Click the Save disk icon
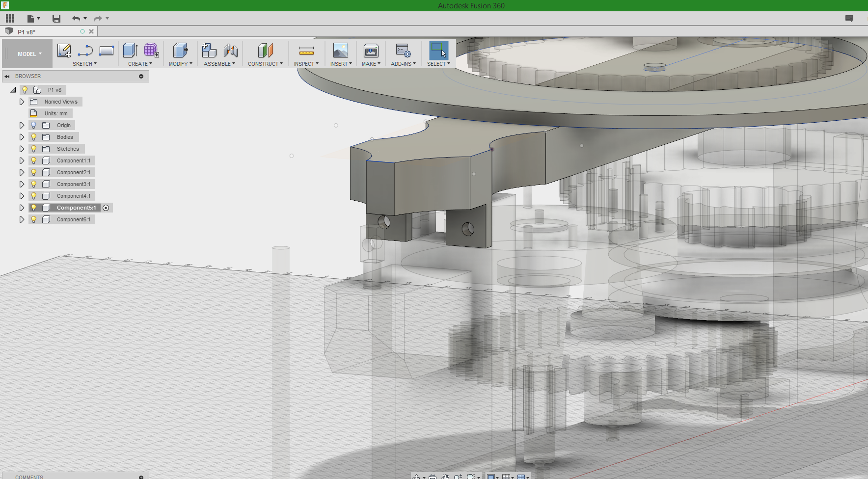Screen dimensions: 868x479 pos(56,19)
